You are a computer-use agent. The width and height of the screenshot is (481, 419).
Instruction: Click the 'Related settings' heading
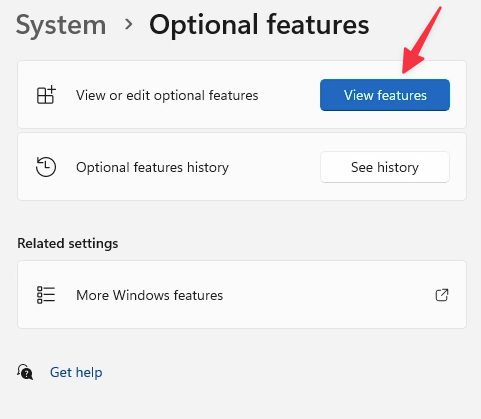pos(68,243)
